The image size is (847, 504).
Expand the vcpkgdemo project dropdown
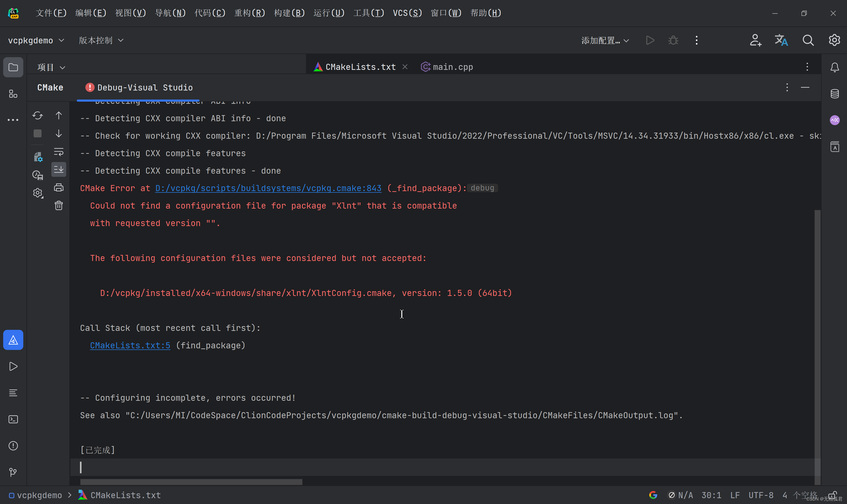coord(36,40)
